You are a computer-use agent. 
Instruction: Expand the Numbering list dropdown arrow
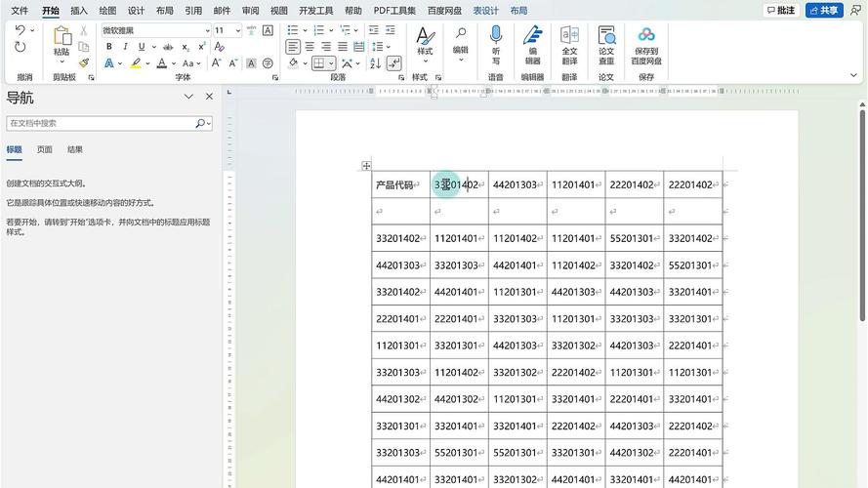331,30
